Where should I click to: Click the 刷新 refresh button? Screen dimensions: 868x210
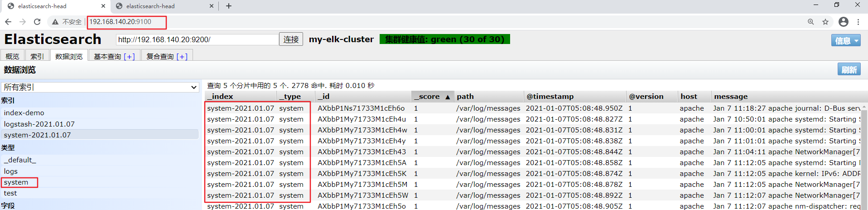pos(849,69)
